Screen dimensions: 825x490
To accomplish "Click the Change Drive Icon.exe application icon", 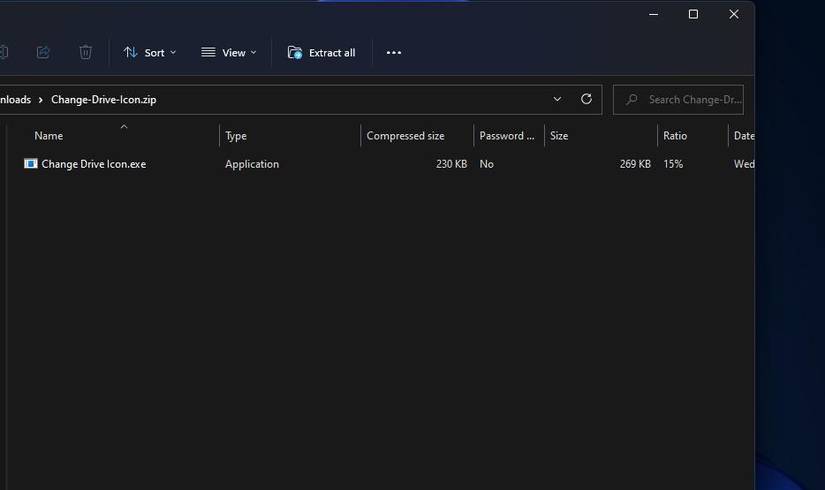I will pyautogui.click(x=31, y=164).
